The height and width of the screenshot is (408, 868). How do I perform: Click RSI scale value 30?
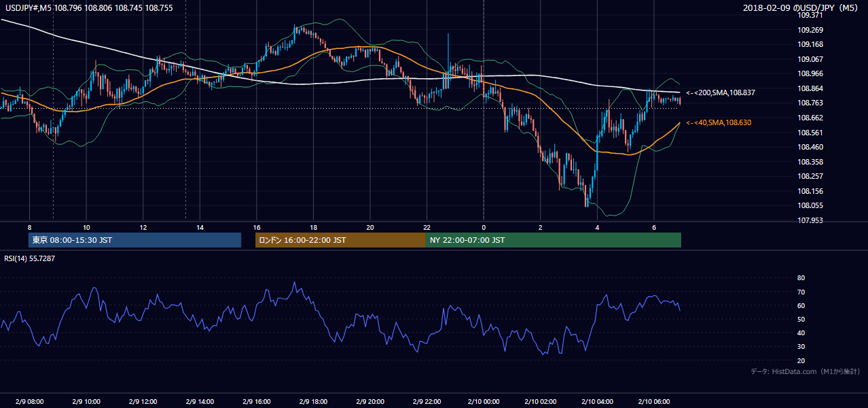pyautogui.click(x=801, y=346)
